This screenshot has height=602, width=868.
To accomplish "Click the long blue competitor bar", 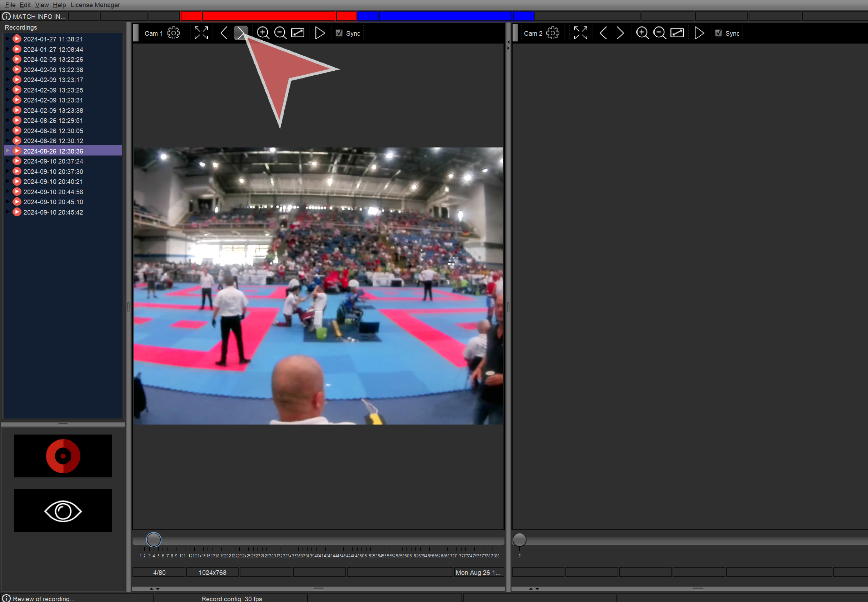I will [x=445, y=16].
